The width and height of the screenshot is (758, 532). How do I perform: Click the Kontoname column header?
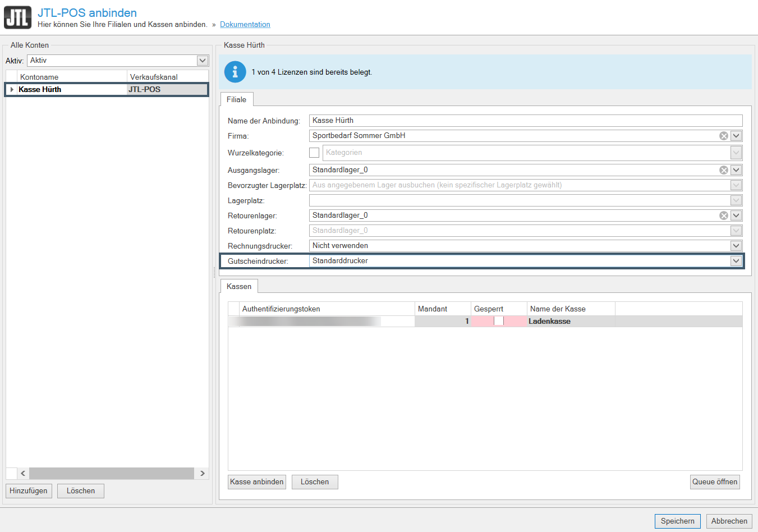coord(72,77)
